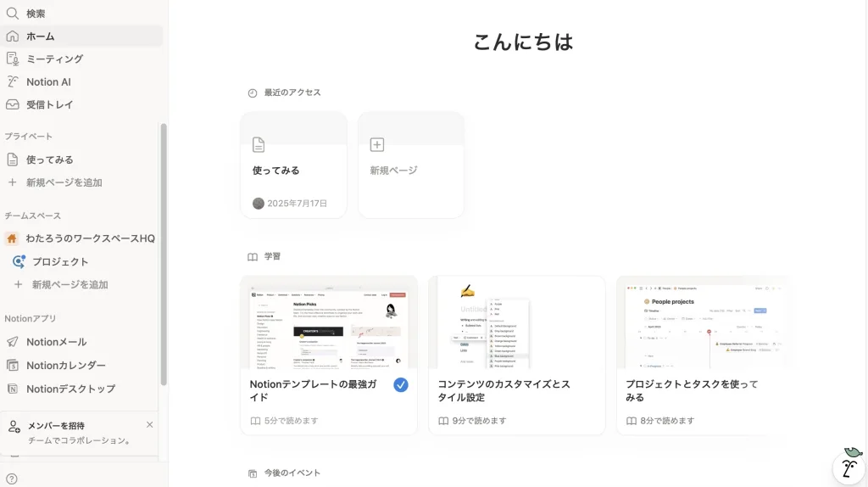Click the Notion AI sidebar icon
This screenshot has height=487, width=868.
12,82
